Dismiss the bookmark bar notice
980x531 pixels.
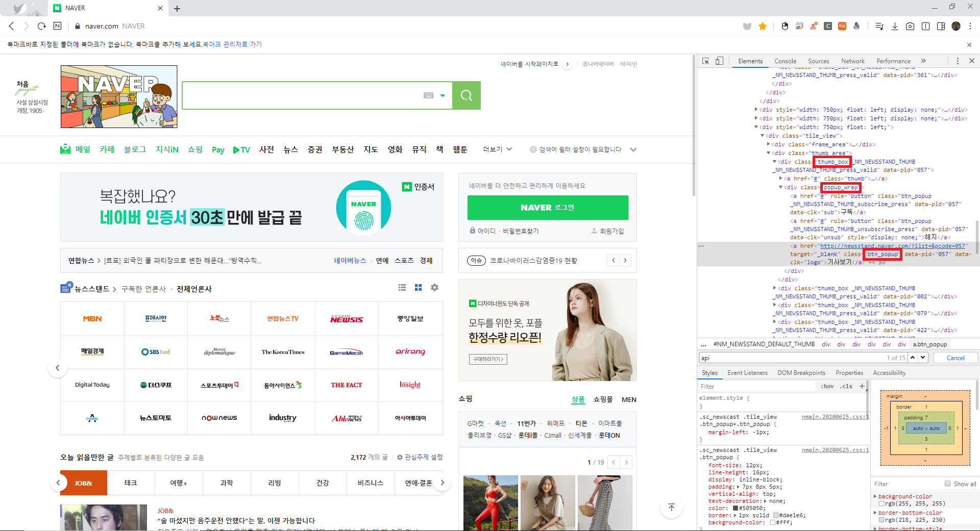click(x=969, y=45)
